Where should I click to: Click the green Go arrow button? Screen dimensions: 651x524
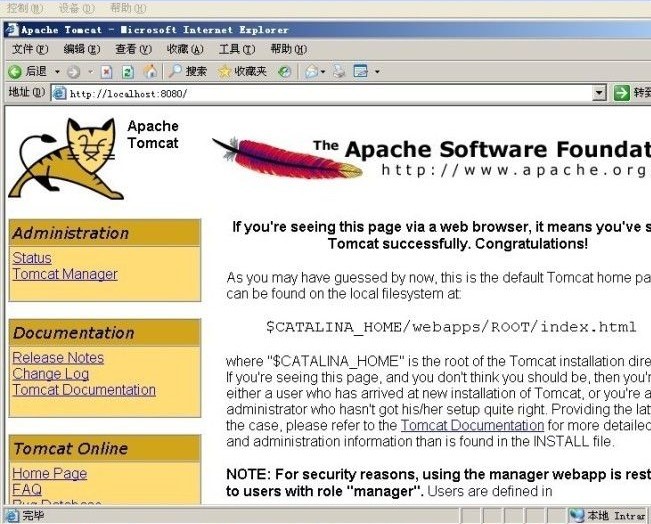pos(622,93)
